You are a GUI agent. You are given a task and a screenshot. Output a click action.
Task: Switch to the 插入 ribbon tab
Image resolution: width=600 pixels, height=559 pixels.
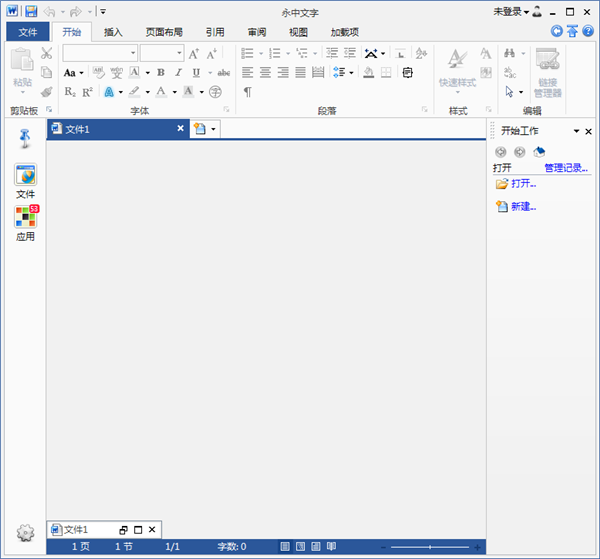click(x=113, y=32)
